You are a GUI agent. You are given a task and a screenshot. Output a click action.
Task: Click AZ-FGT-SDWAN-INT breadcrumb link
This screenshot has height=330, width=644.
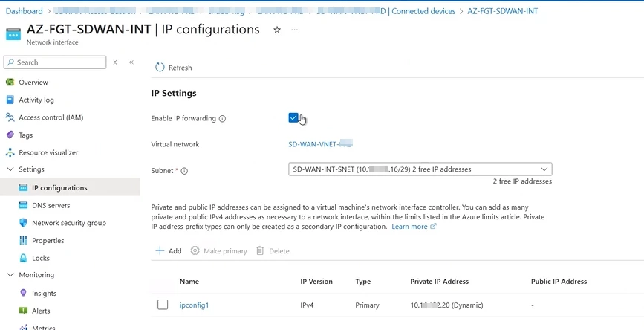coord(503,11)
